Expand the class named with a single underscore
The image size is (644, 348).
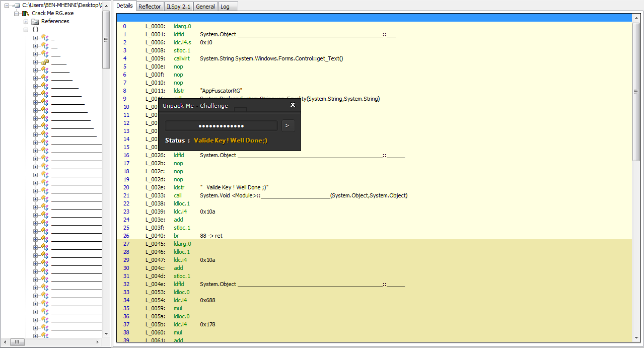point(36,38)
